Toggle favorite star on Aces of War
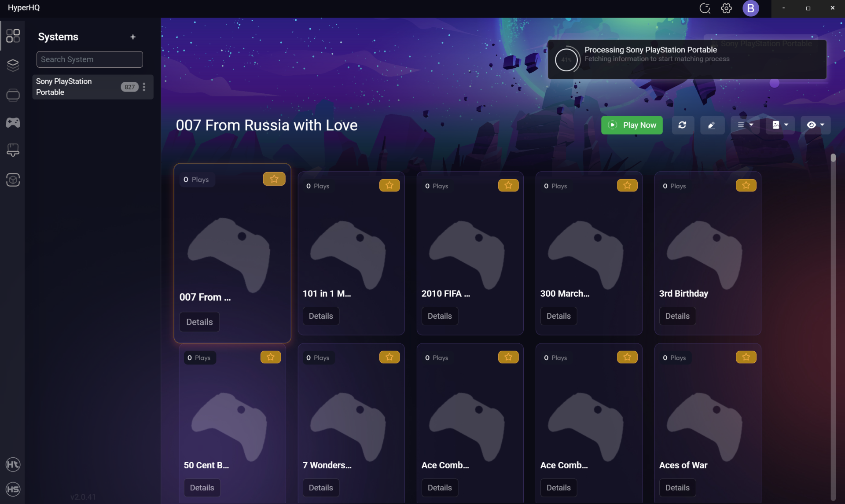This screenshot has width=845, height=504. point(746,357)
